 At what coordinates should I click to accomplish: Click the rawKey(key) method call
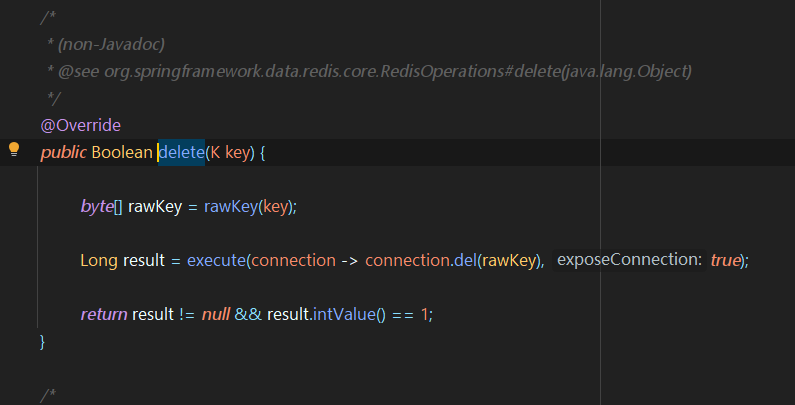(247, 207)
